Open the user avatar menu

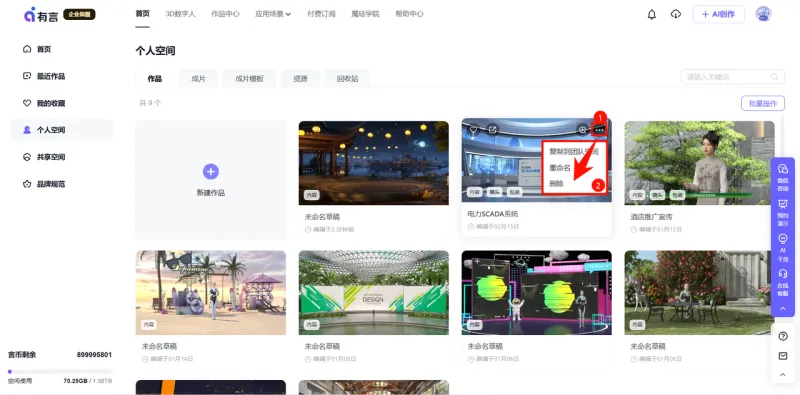763,14
